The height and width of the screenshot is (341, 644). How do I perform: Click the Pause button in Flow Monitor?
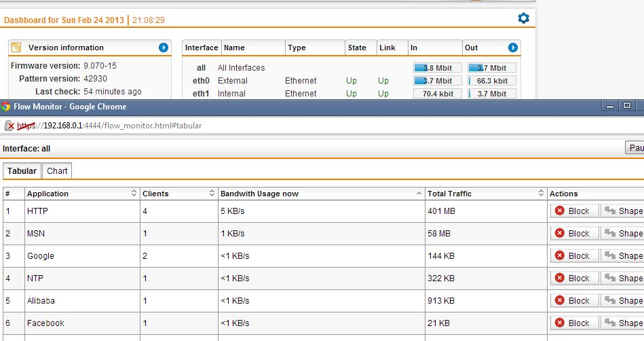pyautogui.click(x=634, y=147)
